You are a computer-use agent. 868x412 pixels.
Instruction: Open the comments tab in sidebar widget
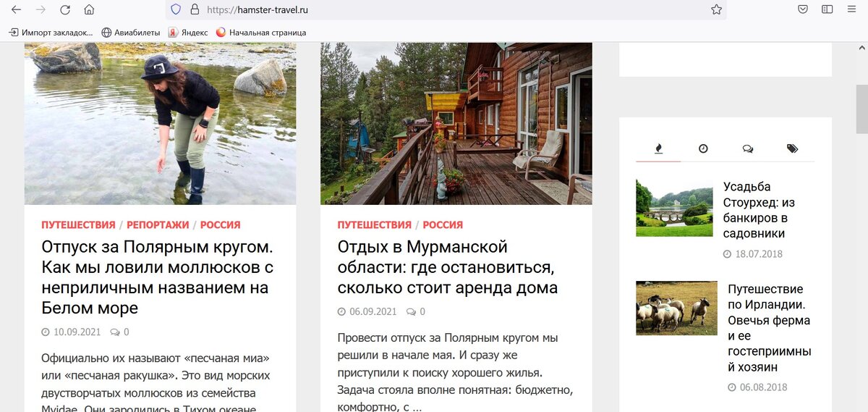coord(747,148)
